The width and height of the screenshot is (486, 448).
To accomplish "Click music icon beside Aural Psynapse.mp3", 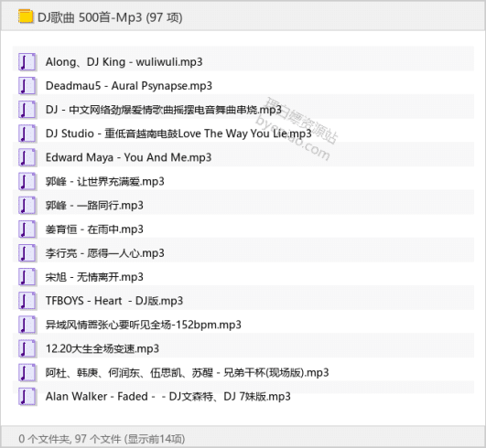I will click(x=27, y=86).
